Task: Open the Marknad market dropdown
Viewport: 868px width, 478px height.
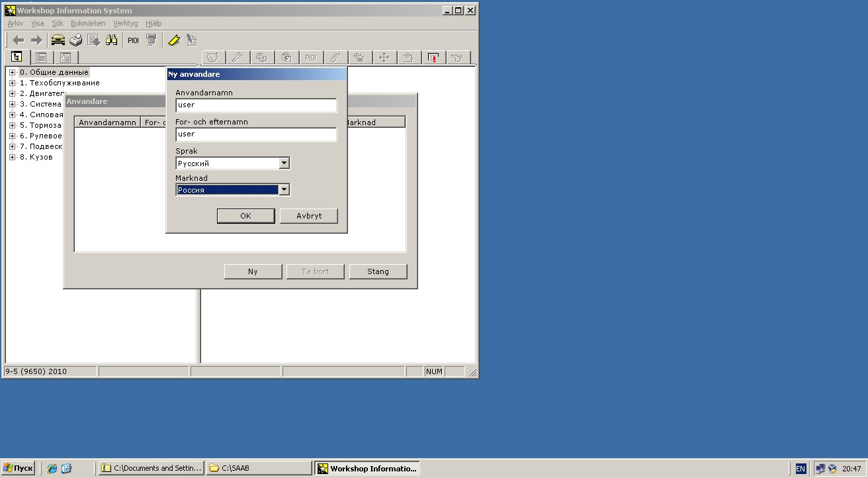Action: (284, 190)
